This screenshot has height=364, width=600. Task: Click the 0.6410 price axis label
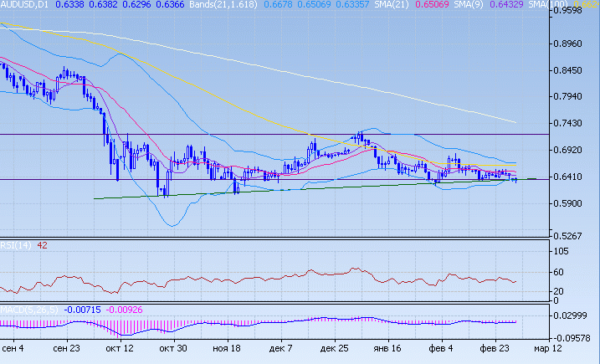coord(573,177)
